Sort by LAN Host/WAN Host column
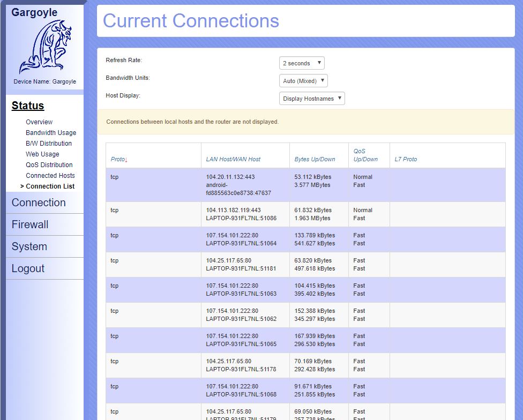Viewport: 523px width, 420px height. [233, 159]
